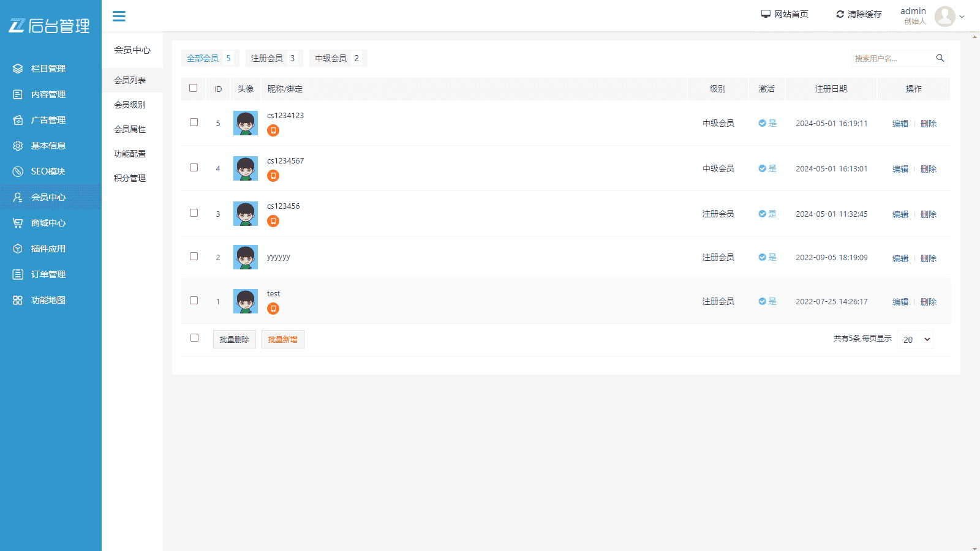Expand admin account dropdown arrow
Screen dimensions: 980x551
[962, 17]
